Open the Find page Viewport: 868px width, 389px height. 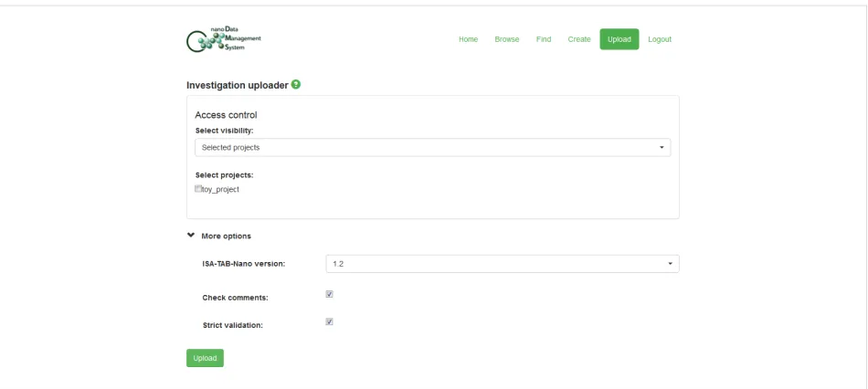click(x=544, y=39)
